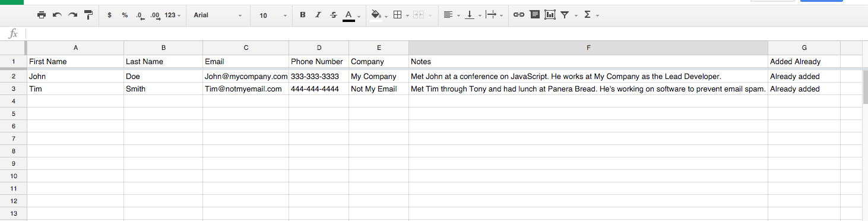Click the vertical scrollbar thumb
Screen dimensions: 868x221
pyautogui.click(x=866, y=87)
